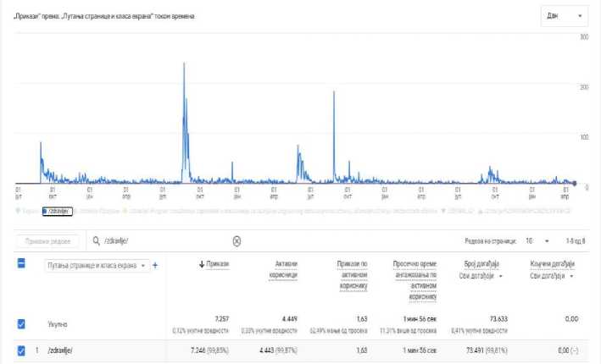Click the Редова на страници label

tap(491, 241)
